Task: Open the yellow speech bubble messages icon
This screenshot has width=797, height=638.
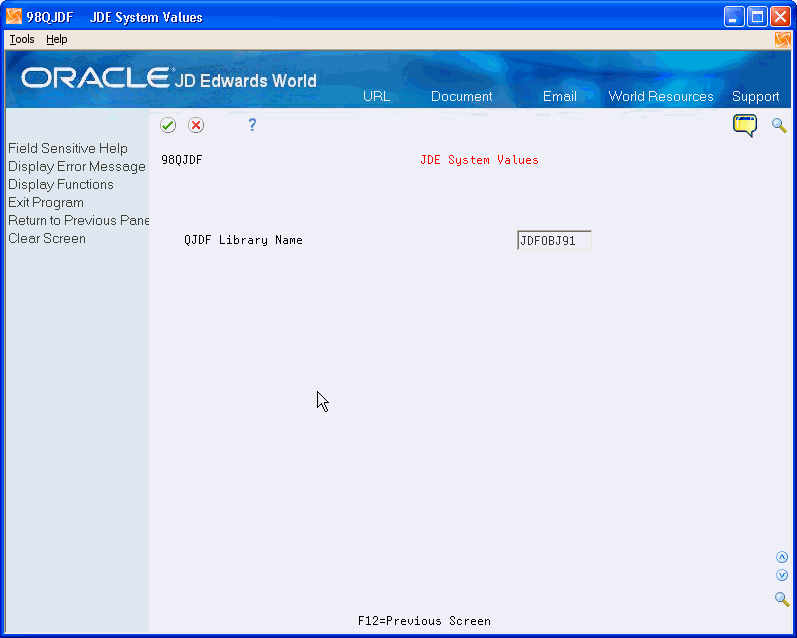Action: coord(745,126)
